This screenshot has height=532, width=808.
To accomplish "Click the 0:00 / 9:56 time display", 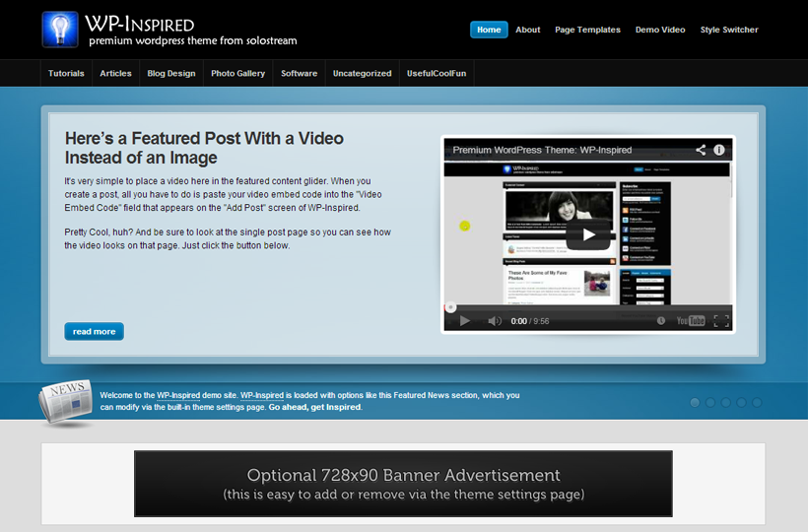I will pos(530,321).
